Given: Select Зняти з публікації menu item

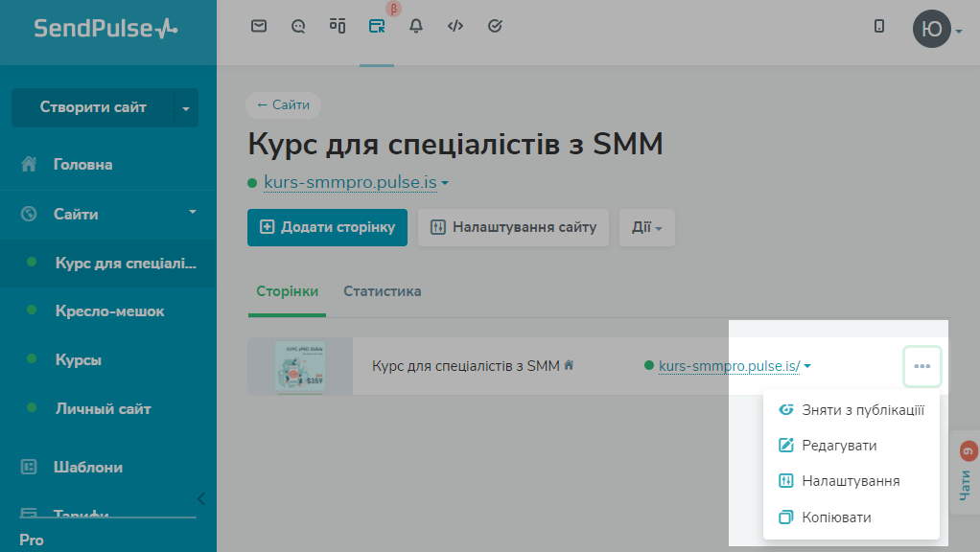Looking at the screenshot, I should (852, 410).
